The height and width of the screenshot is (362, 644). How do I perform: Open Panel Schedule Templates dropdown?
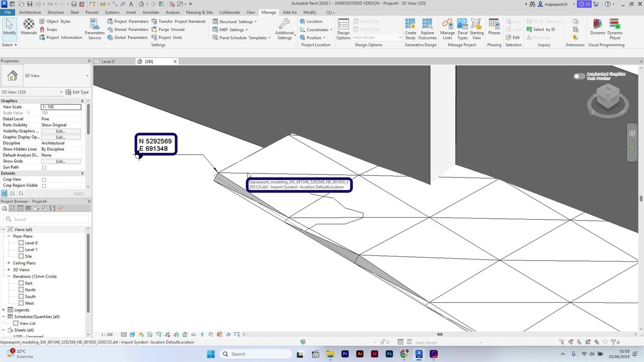point(242,38)
